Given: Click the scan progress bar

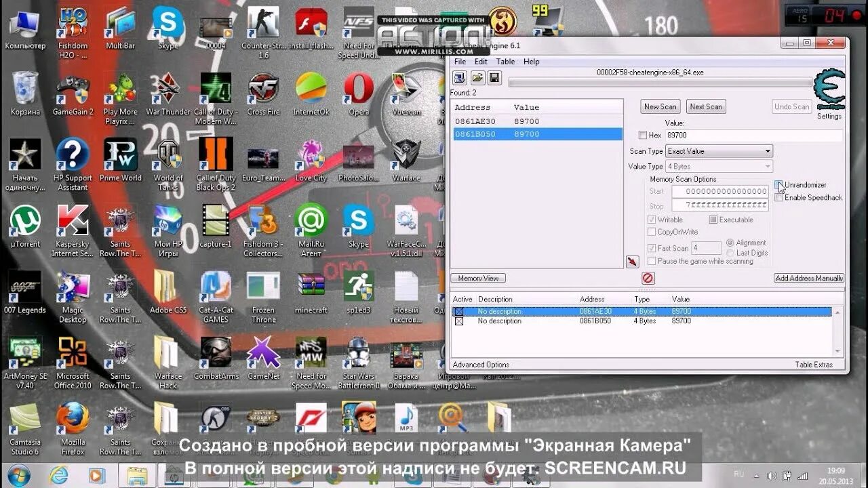Looking at the screenshot, I should click(x=660, y=83).
